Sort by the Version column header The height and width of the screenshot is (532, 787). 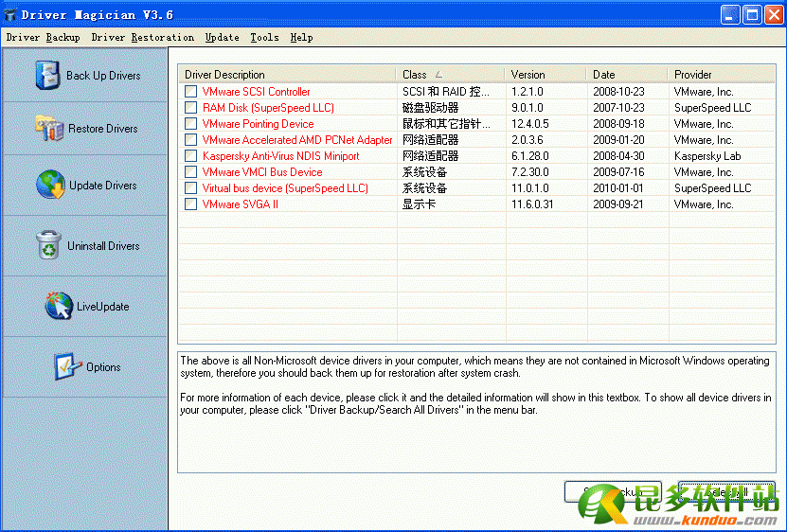tap(546, 74)
